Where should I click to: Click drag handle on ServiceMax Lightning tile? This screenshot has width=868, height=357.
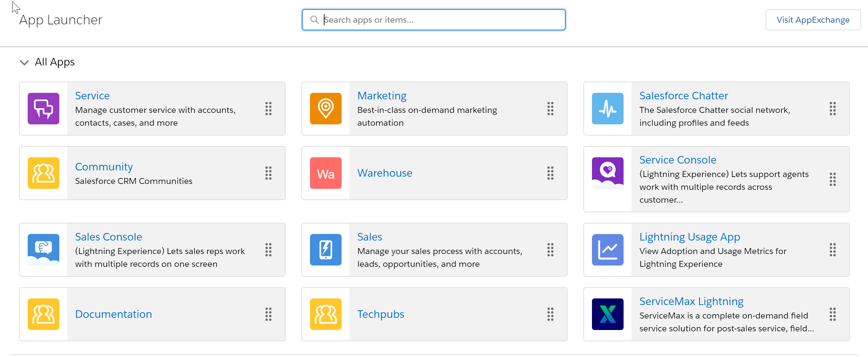pyautogui.click(x=832, y=314)
